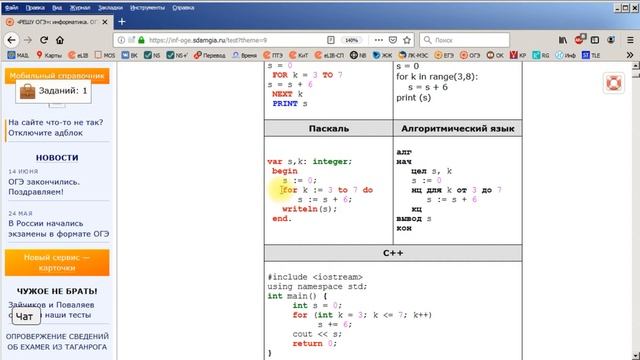Image resolution: width=640 pixels, height=360 pixels.
Task: Toggle reader view in the address bar
Action: [331, 40]
